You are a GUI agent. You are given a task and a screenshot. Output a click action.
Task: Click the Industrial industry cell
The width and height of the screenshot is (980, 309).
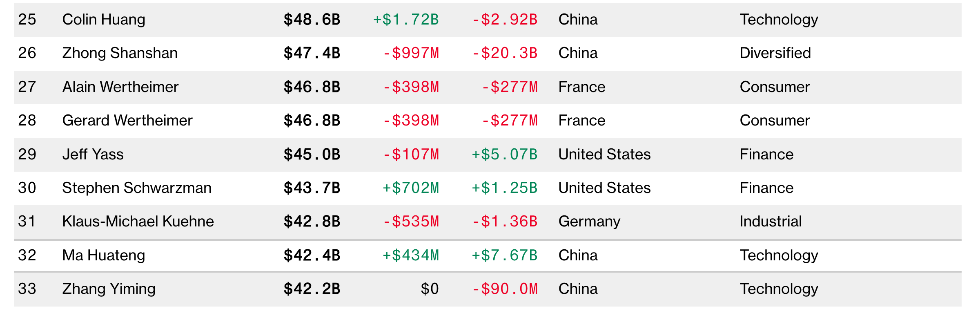tap(771, 222)
